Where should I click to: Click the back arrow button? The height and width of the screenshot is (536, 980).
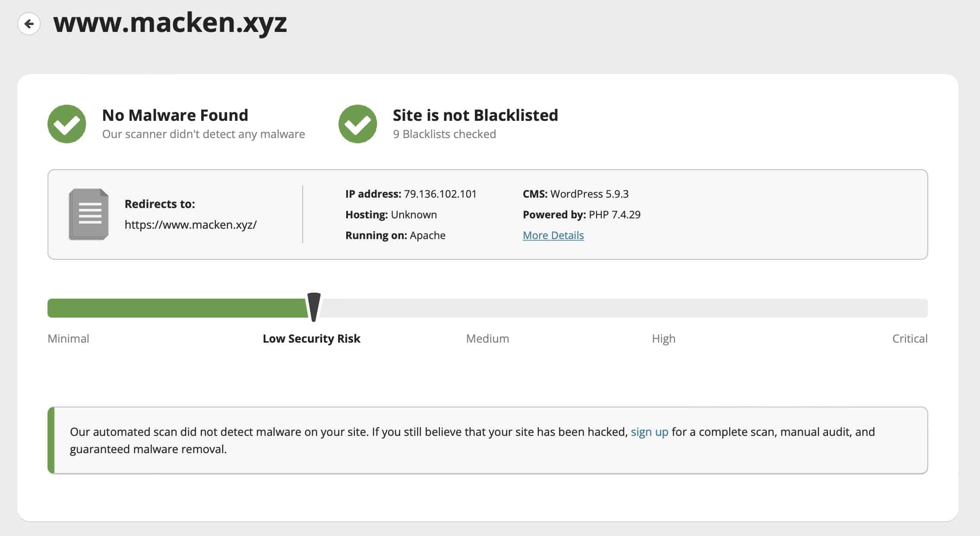pyautogui.click(x=29, y=23)
